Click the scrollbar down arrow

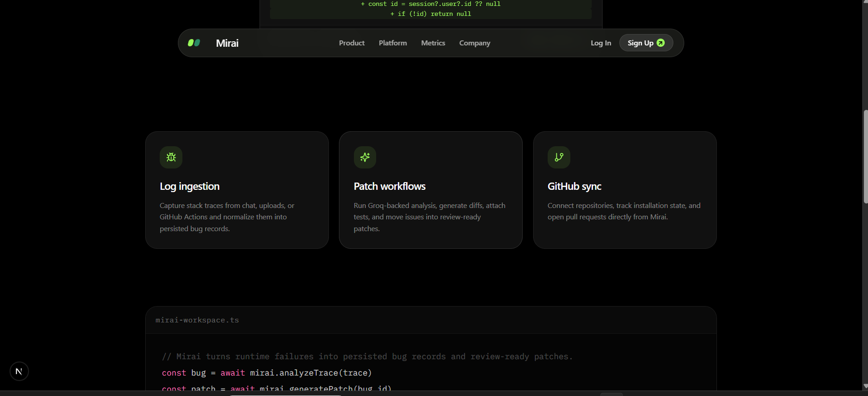coord(865,386)
